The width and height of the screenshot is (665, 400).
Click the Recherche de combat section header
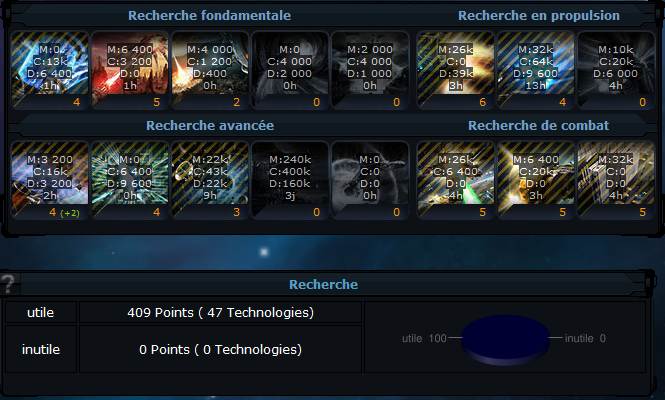point(538,126)
